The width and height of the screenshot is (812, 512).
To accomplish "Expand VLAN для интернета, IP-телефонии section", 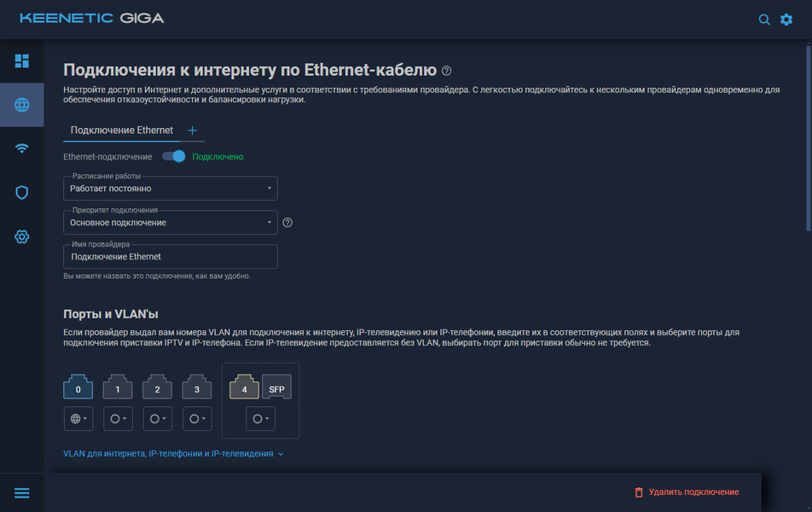I will 173,454.
